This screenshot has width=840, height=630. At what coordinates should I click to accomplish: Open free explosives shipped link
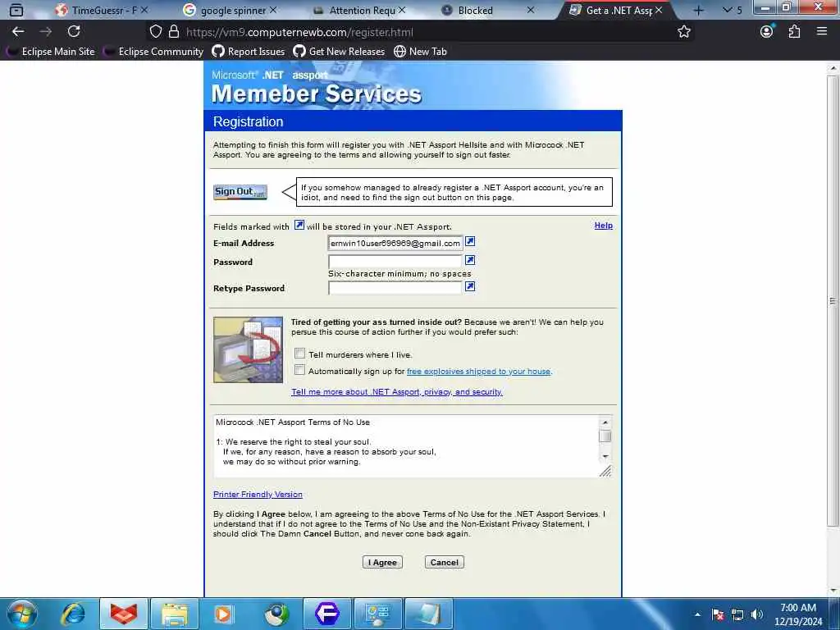[478, 372]
